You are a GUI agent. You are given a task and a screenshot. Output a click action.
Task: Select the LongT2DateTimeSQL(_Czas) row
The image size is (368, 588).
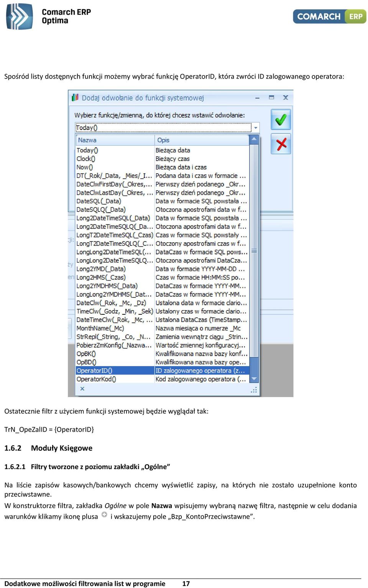(163, 235)
